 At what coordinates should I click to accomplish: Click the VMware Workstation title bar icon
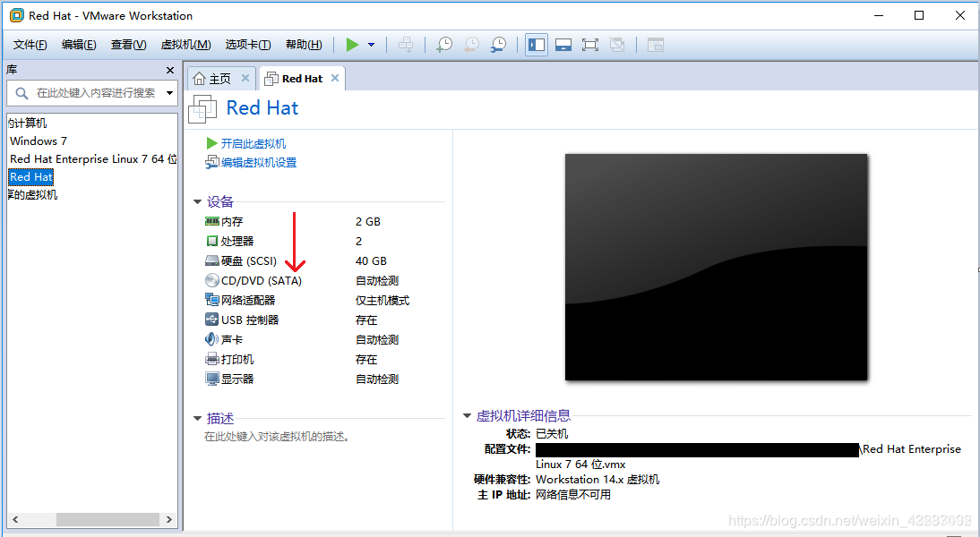[17, 15]
